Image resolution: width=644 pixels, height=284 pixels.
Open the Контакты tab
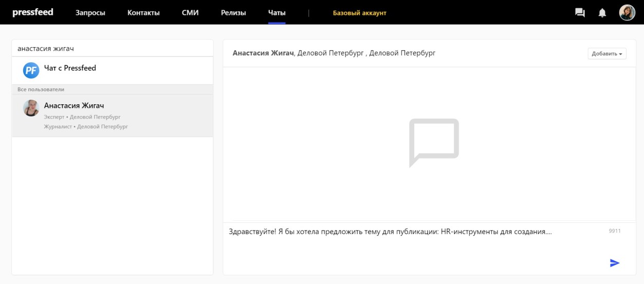point(143,13)
